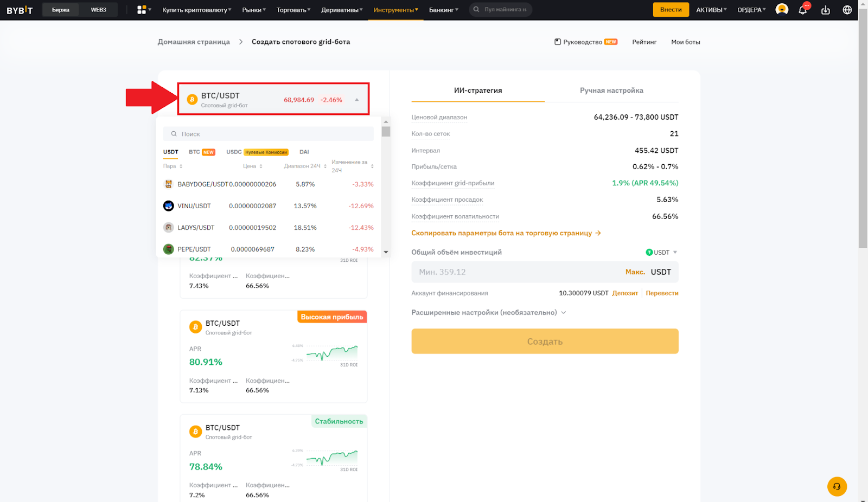Open the user profile avatar
Image resolution: width=868 pixels, height=502 pixels.
(782, 9)
